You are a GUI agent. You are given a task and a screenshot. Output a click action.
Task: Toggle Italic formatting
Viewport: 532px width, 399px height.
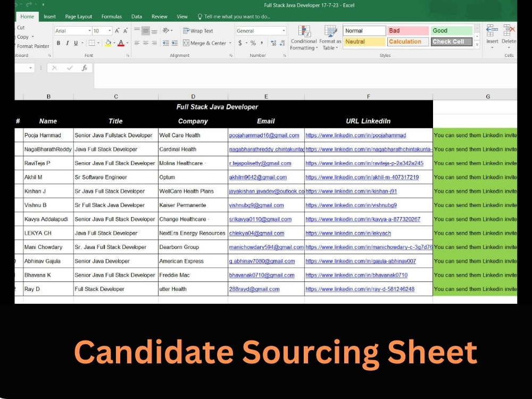67,43
